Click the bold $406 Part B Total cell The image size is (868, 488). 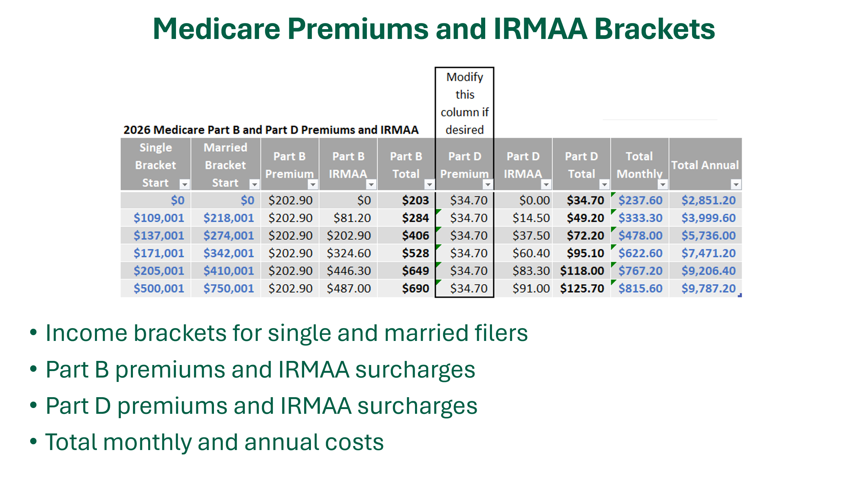click(x=415, y=236)
